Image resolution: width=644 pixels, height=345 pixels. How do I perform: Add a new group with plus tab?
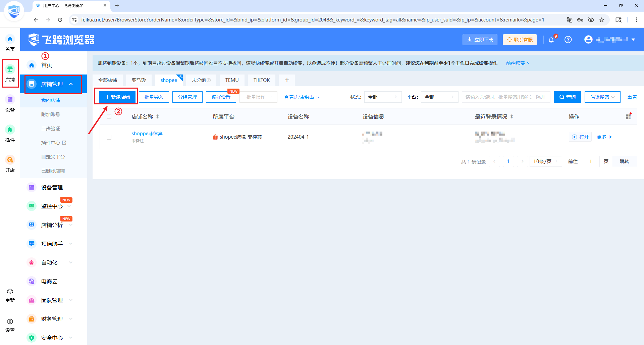coord(287,80)
